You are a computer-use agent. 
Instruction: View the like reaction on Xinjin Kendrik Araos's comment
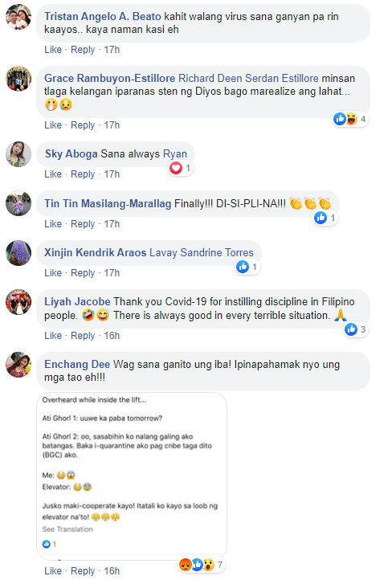coord(247,267)
